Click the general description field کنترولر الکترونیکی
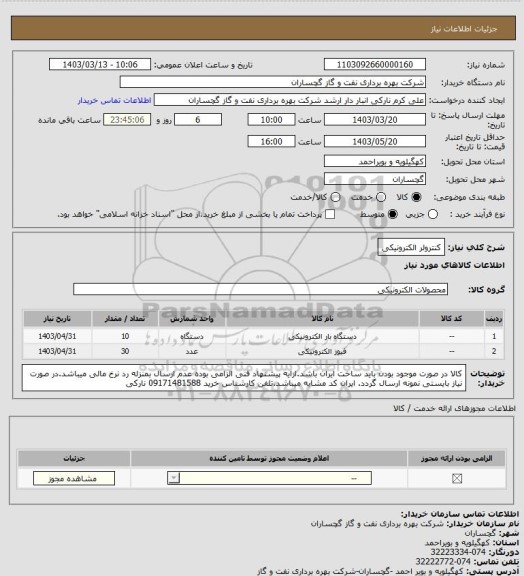The height and width of the screenshot is (576, 524). coord(411,248)
